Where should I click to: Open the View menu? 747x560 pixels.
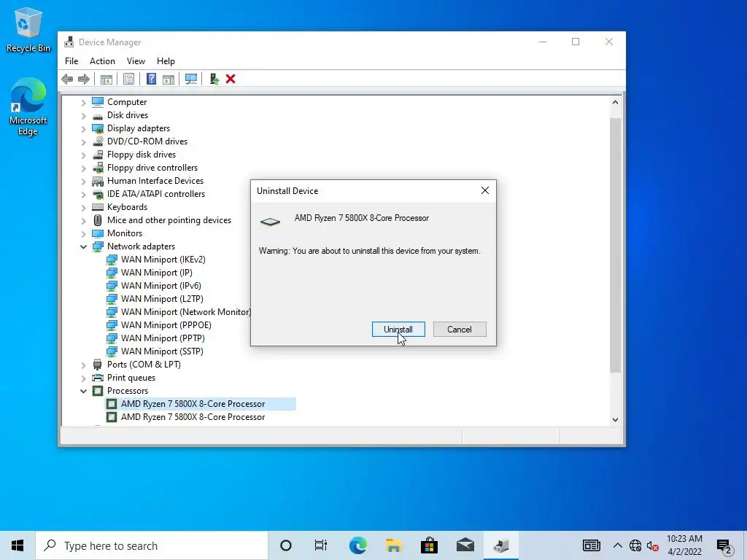click(x=136, y=61)
